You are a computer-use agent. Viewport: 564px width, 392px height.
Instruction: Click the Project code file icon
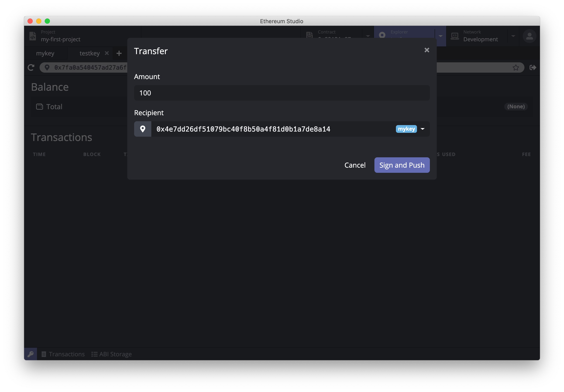33,36
